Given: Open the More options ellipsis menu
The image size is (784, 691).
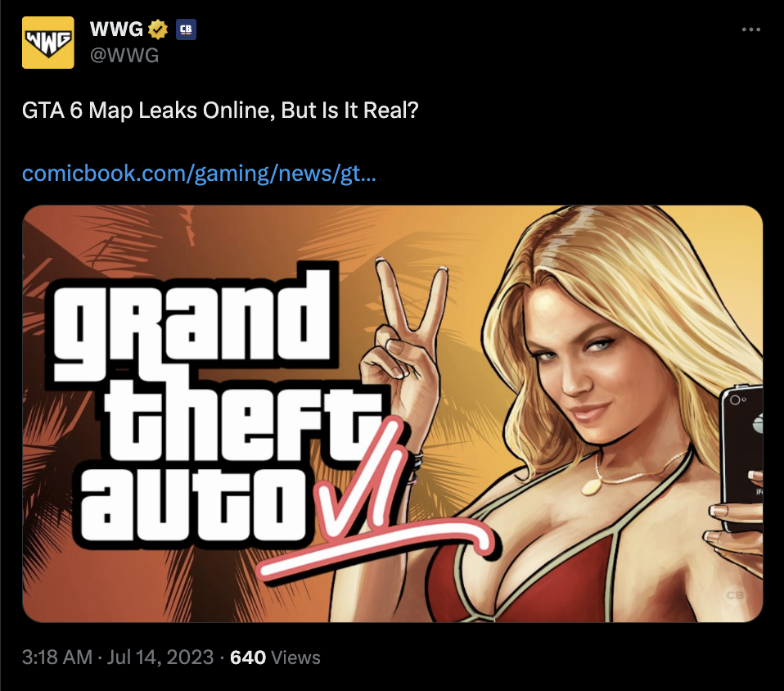Looking at the screenshot, I should (x=751, y=30).
